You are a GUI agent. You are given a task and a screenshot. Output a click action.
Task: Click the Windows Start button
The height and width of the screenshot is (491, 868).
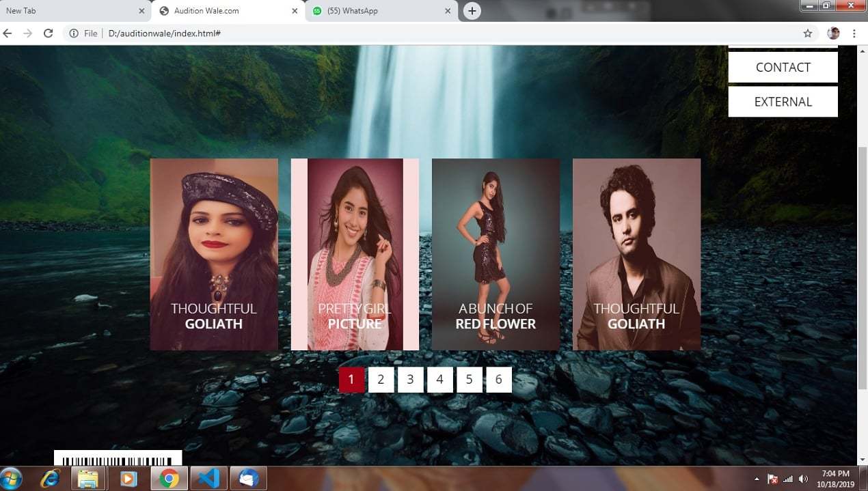(12, 479)
